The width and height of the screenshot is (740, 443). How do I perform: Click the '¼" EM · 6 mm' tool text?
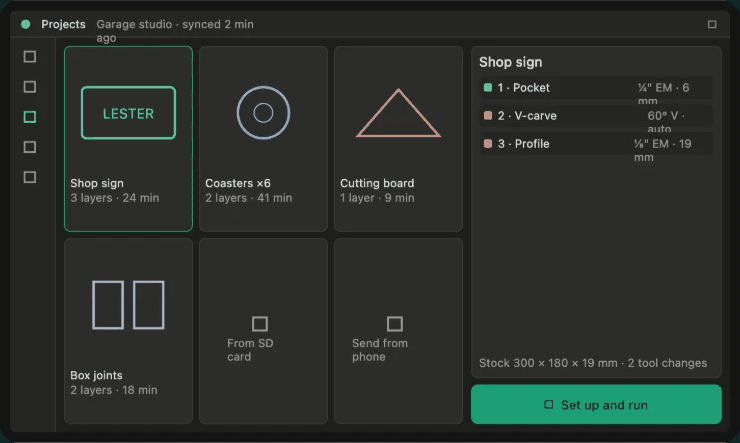[664, 94]
